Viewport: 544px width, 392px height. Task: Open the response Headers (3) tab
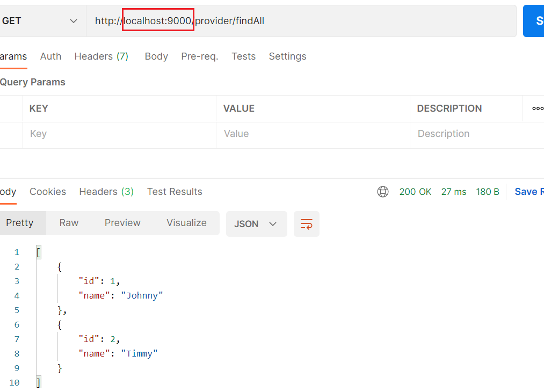point(106,192)
